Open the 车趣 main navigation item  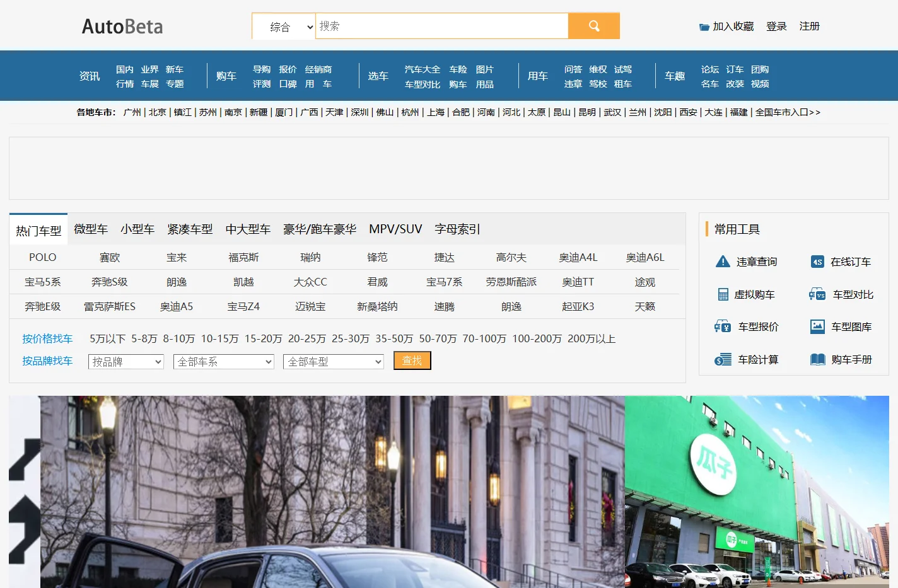tap(675, 76)
